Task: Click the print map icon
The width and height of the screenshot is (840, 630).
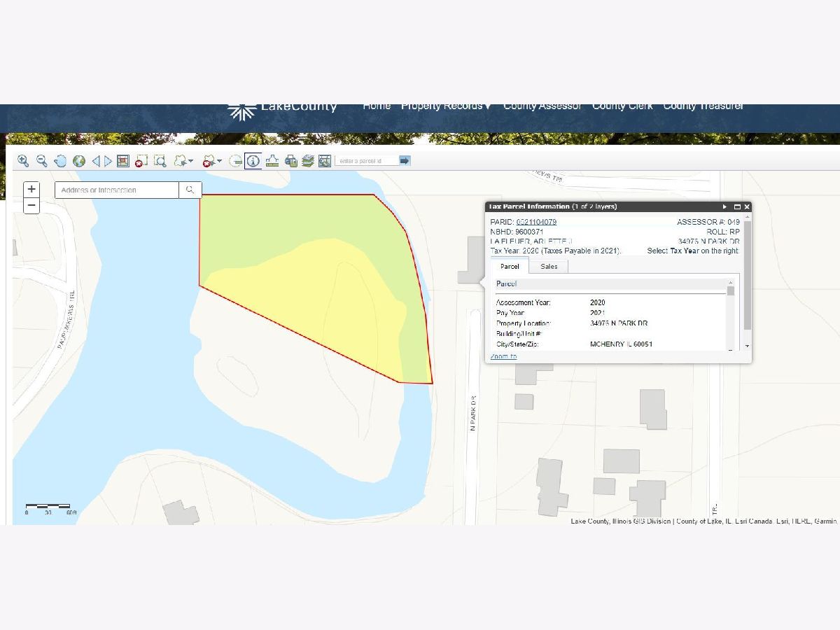Action: [x=290, y=161]
